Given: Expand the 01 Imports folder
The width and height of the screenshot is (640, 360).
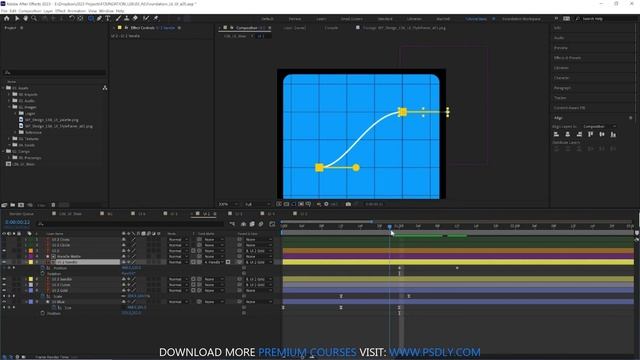Looking at the screenshot, I should [10, 94].
